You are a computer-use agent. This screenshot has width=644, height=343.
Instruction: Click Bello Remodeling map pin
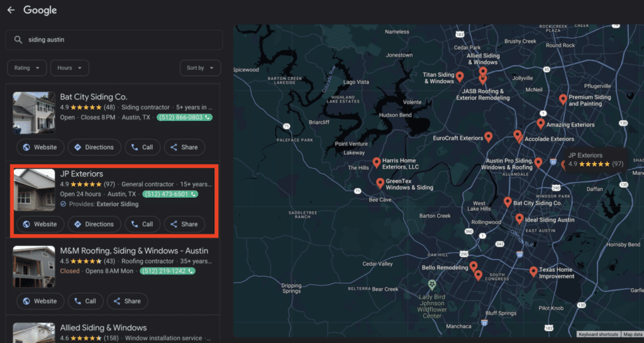[x=474, y=267]
